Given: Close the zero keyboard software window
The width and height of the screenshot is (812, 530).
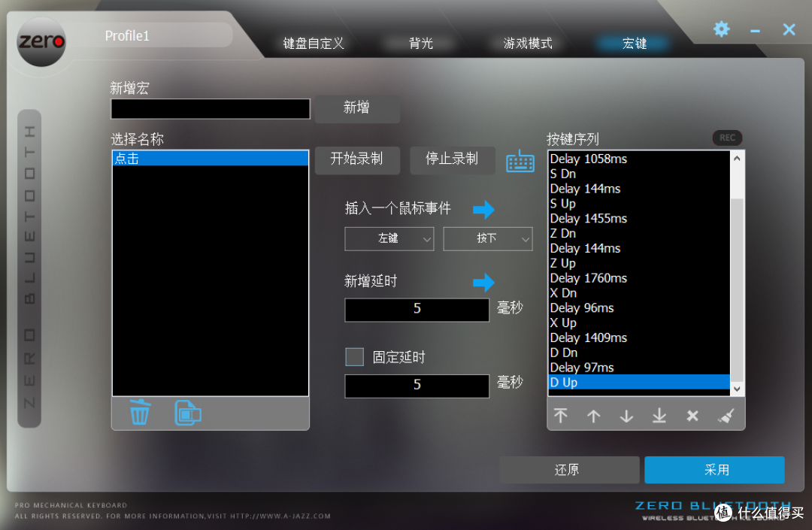Looking at the screenshot, I should coord(789,29).
